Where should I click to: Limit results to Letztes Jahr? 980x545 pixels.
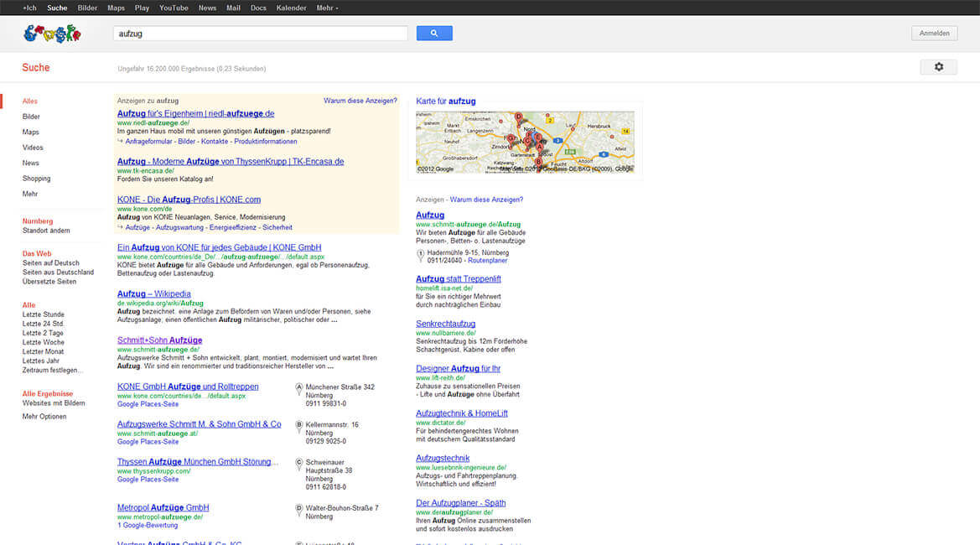pos(40,361)
